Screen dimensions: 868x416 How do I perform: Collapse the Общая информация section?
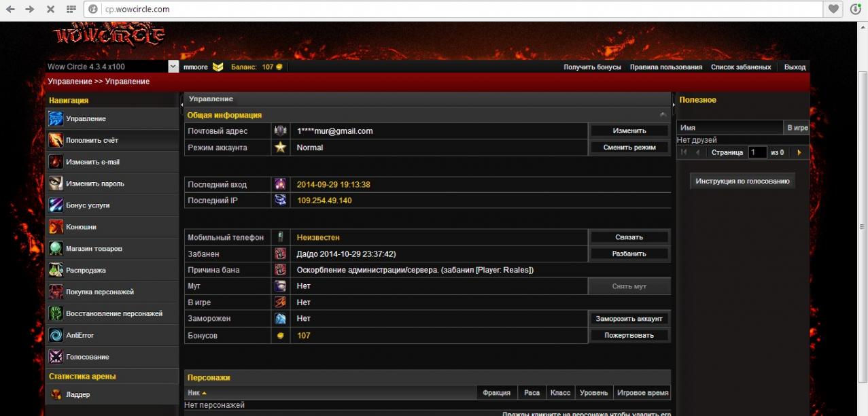(x=663, y=115)
